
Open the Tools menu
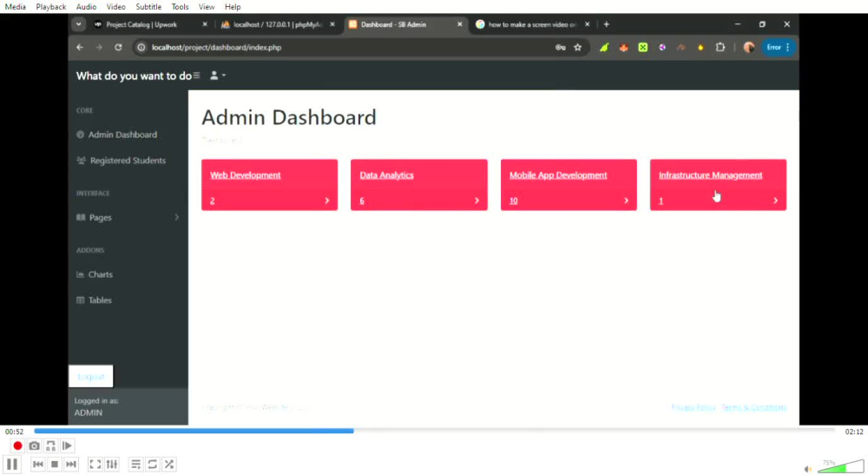pyautogui.click(x=180, y=7)
